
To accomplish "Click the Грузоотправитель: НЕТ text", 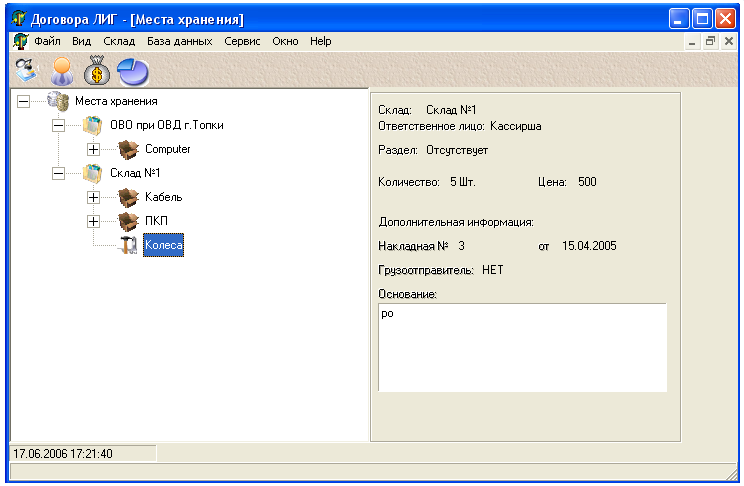I will point(441,271).
